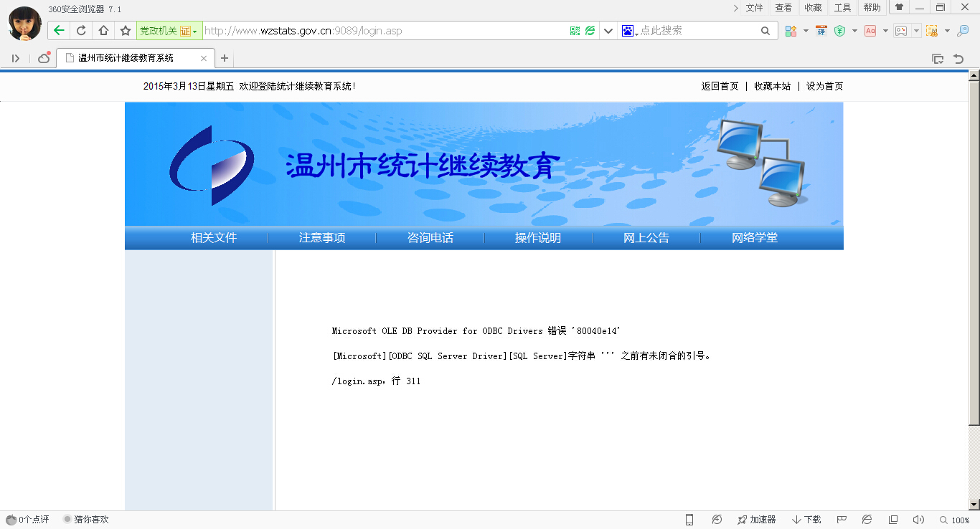Click the URL address bar field
The width and height of the screenshot is (980, 529).
tap(385, 31)
